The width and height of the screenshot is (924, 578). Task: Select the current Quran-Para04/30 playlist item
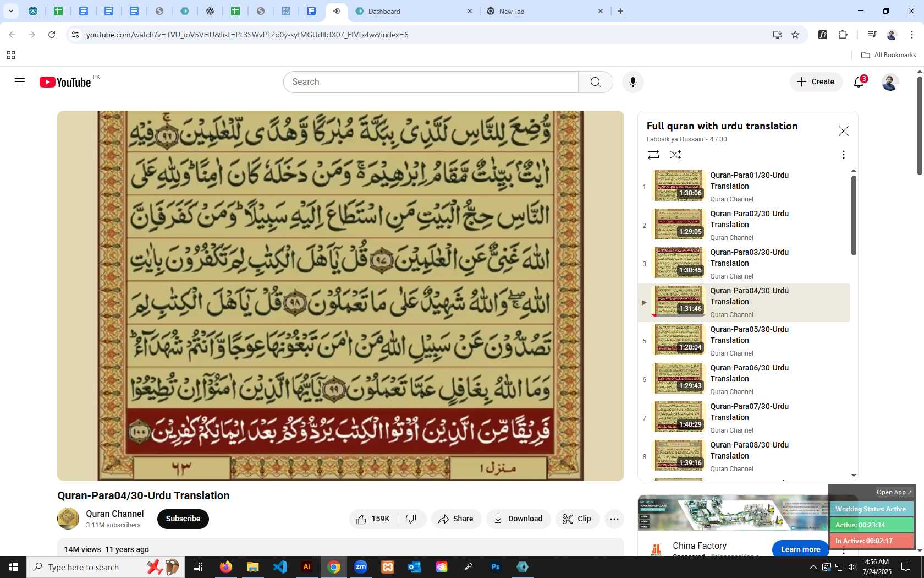(x=744, y=303)
